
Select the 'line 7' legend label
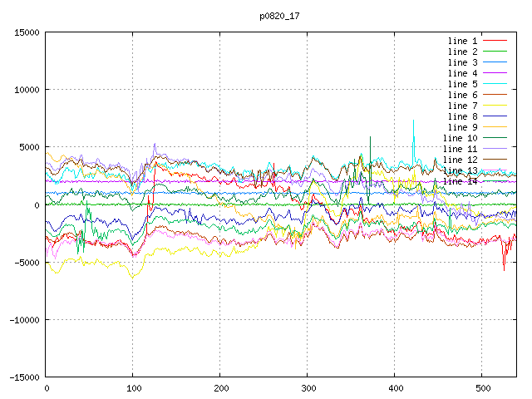[x=461, y=106]
